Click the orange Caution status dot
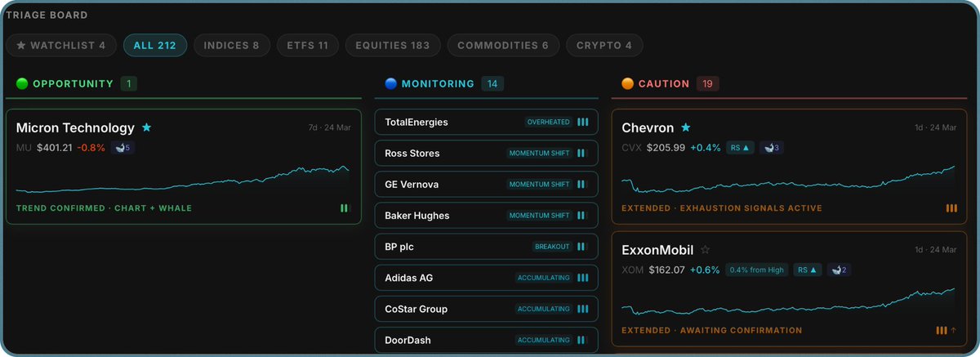The image size is (980, 357). (x=627, y=83)
